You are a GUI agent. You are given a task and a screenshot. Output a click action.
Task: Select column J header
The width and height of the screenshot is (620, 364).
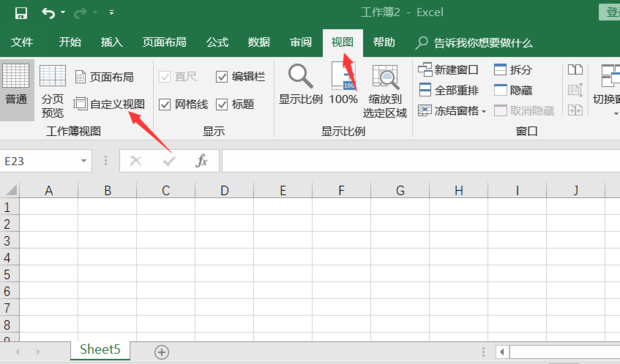point(575,190)
